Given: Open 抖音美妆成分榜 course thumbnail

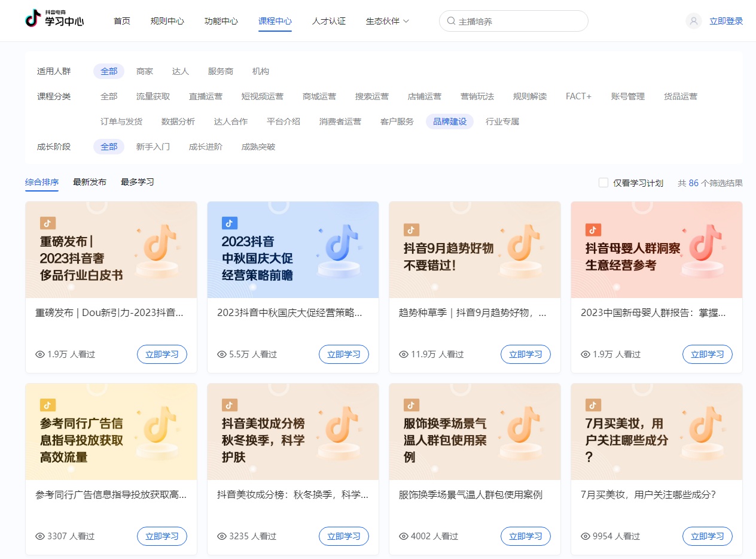Looking at the screenshot, I should coord(293,432).
